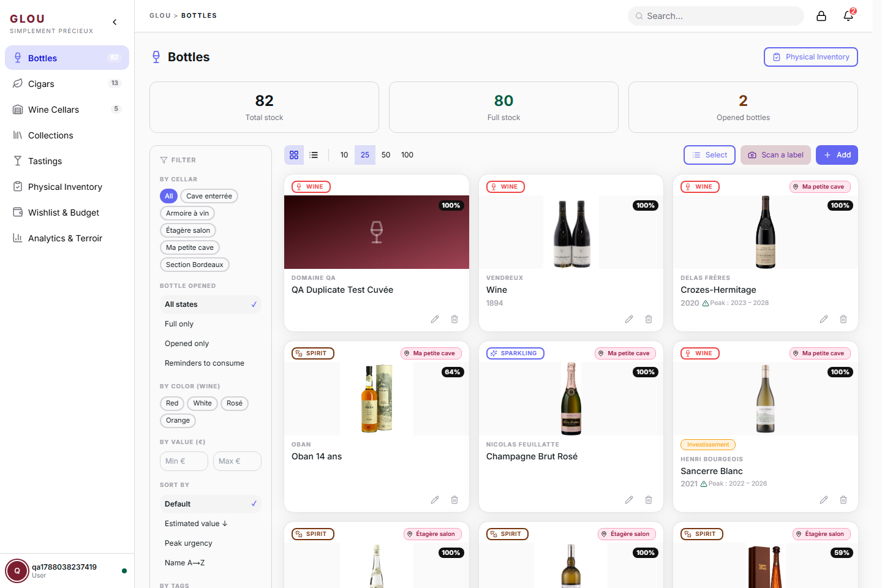Switch to list view
Screen dimensions: 882x588
tap(314, 155)
